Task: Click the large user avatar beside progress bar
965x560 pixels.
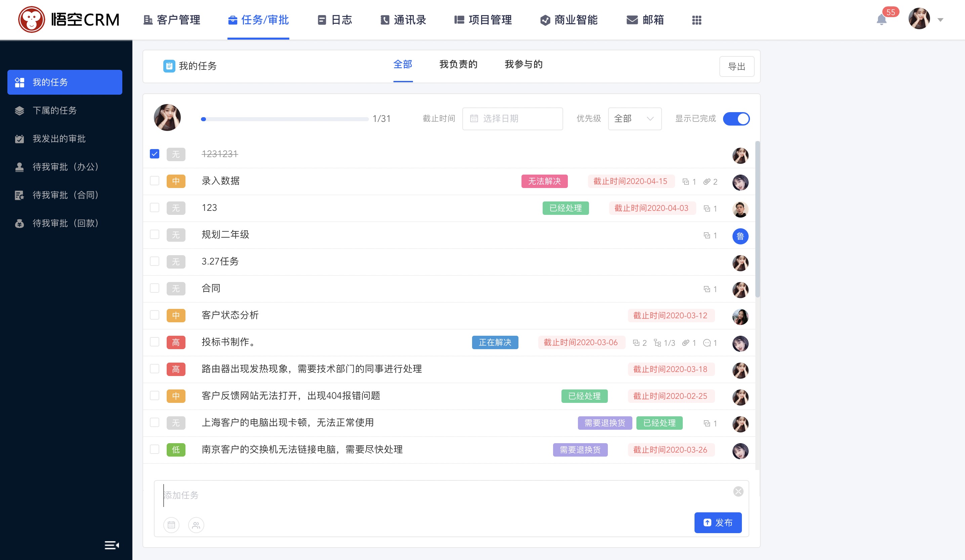Action: pos(167,118)
